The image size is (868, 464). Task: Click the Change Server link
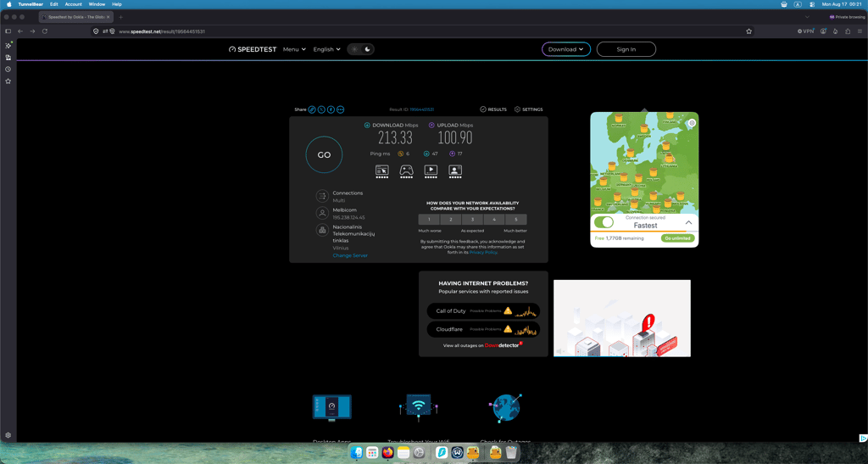coord(350,256)
